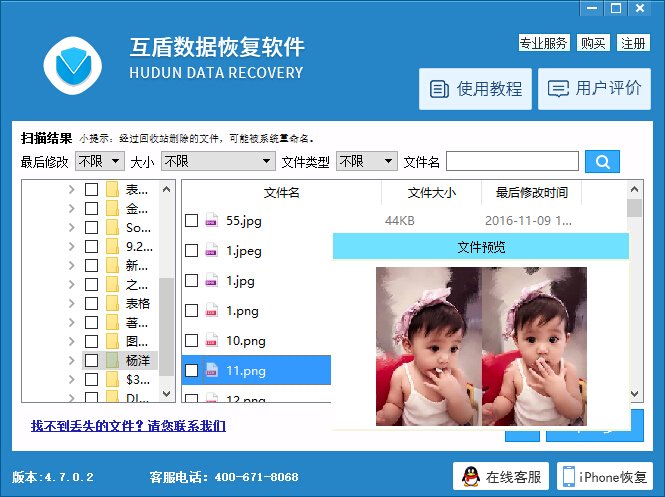The image size is (665, 497).
Task: Click link 找不到丢失的文件？请您联系我们
Action: pyautogui.click(x=128, y=426)
